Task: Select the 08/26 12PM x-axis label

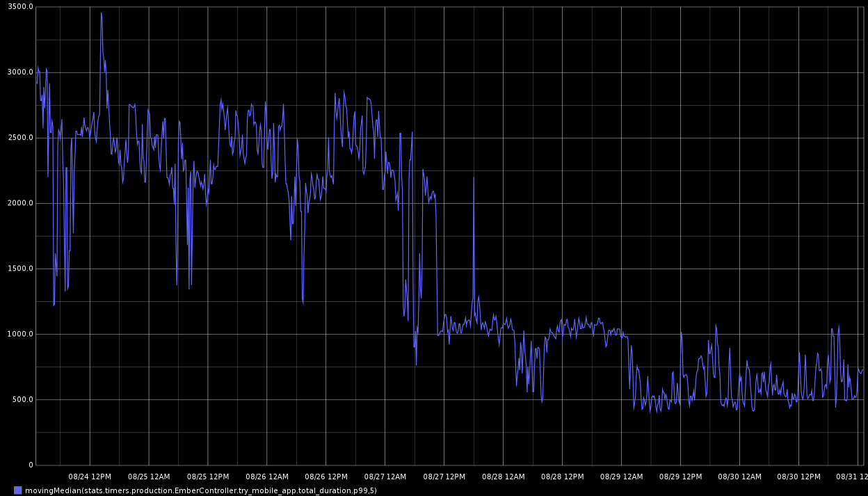Action: click(326, 477)
